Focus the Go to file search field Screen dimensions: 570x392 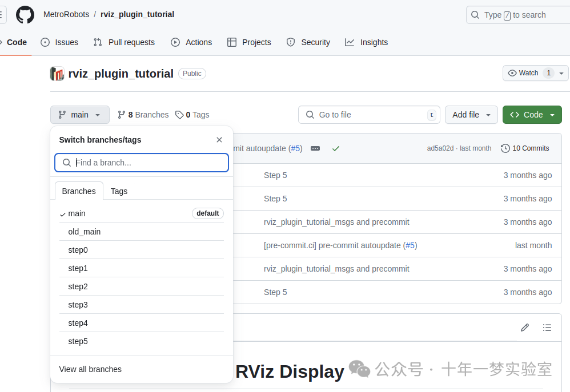coord(369,115)
